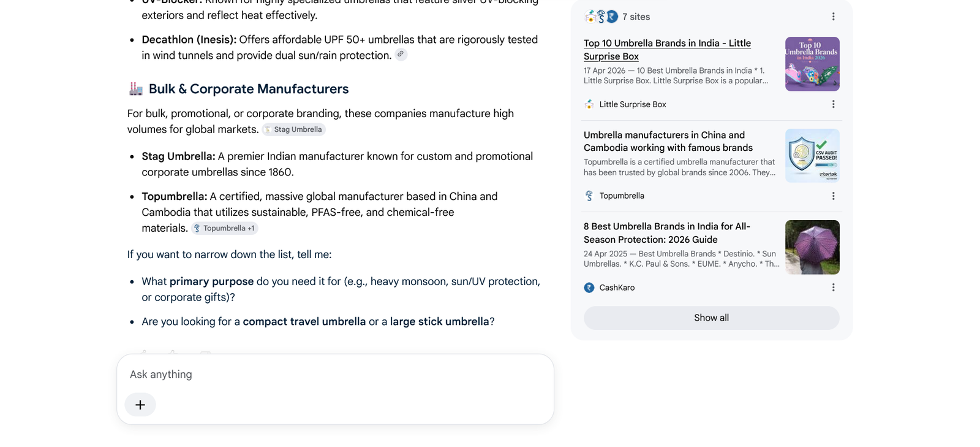Click Show all sources button
Viewport: 980px width, 447px height.
(x=711, y=318)
